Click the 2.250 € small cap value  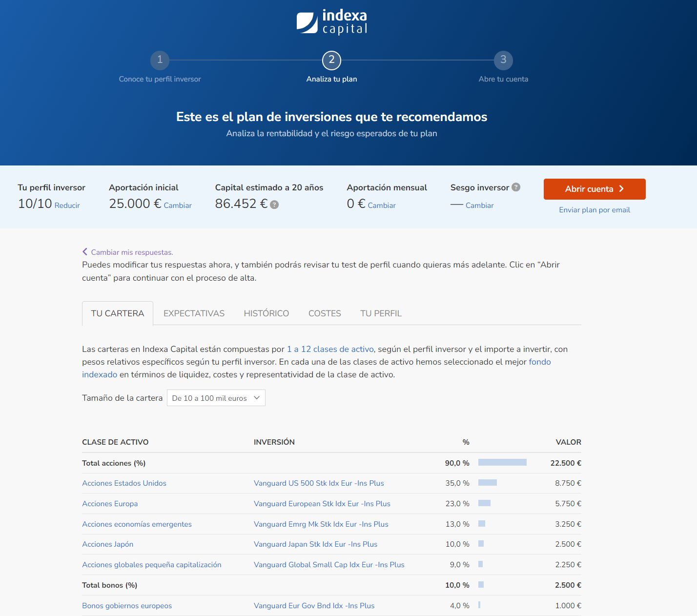pyautogui.click(x=568, y=565)
